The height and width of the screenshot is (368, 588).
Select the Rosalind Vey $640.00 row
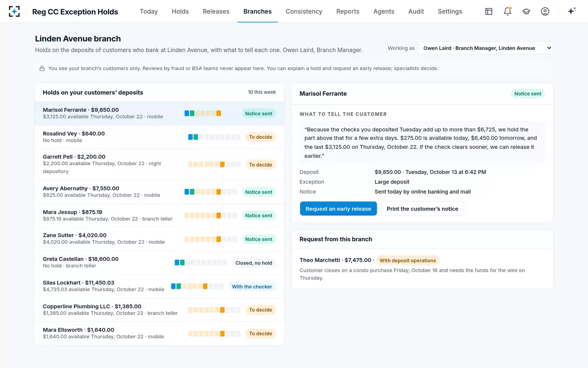(160, 137)
